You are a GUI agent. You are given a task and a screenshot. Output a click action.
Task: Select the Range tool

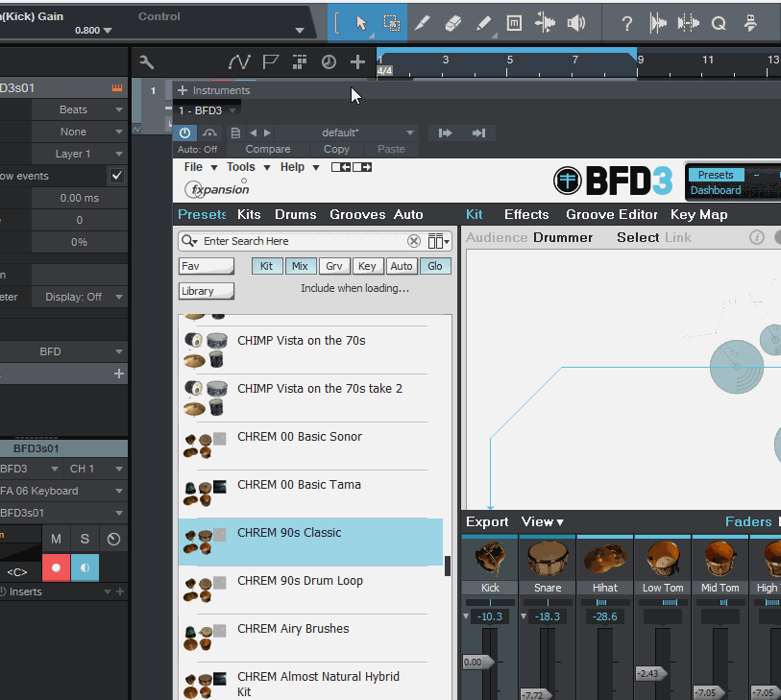pyautogui.click(x=392, y=23)
